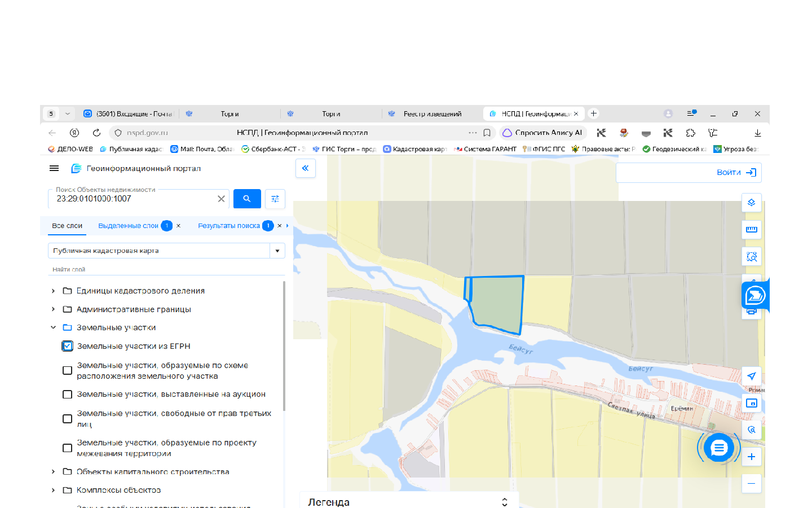Image resolution: width=812 pixels, height=508 pixels.
Task: Bookmark this page in the address bar
Action: tap(487, 133)
